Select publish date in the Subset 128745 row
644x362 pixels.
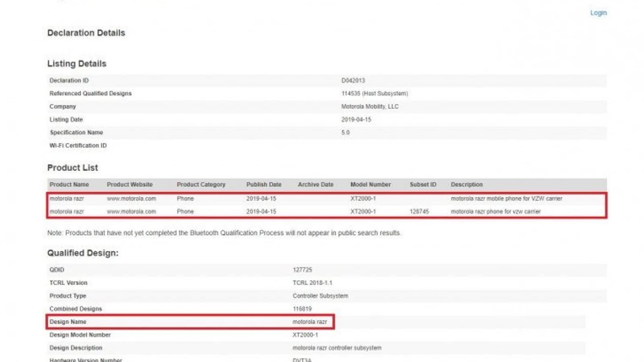[261, 212]
